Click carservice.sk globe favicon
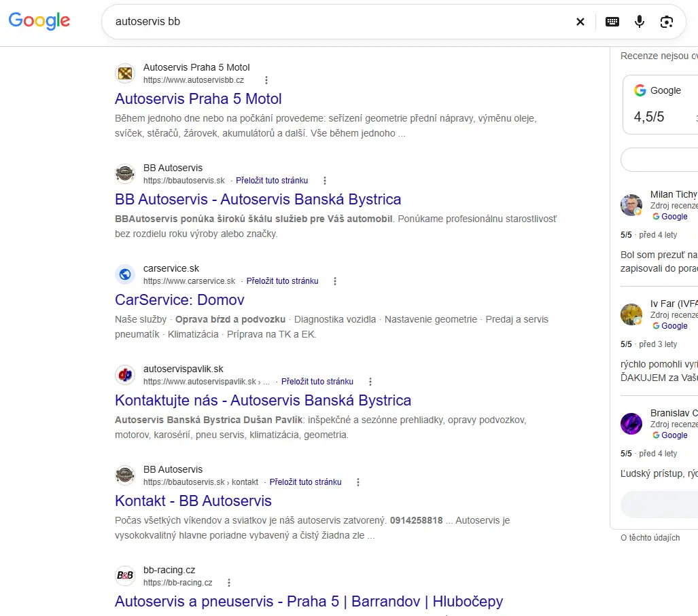Image resolution: width=698 pixels, height=616 pixels. 125,274
